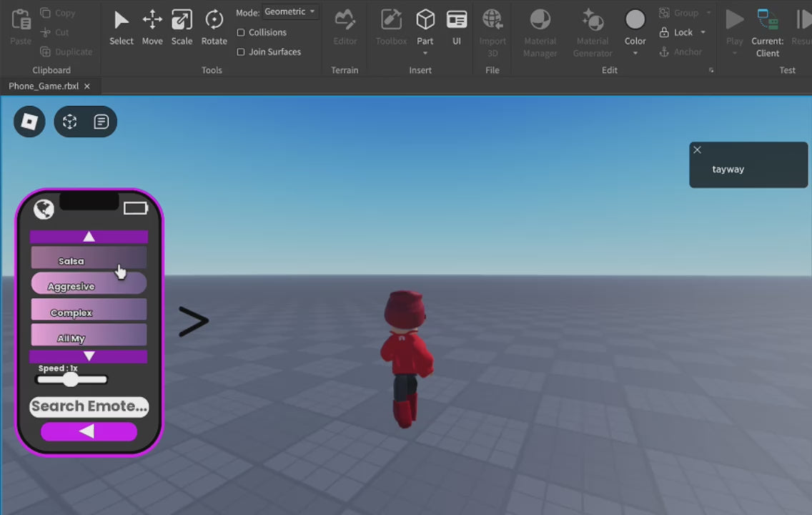Select the Salsa emote entry
The image size is (812, 515).
pyautogui.click(x=89, y=258)
